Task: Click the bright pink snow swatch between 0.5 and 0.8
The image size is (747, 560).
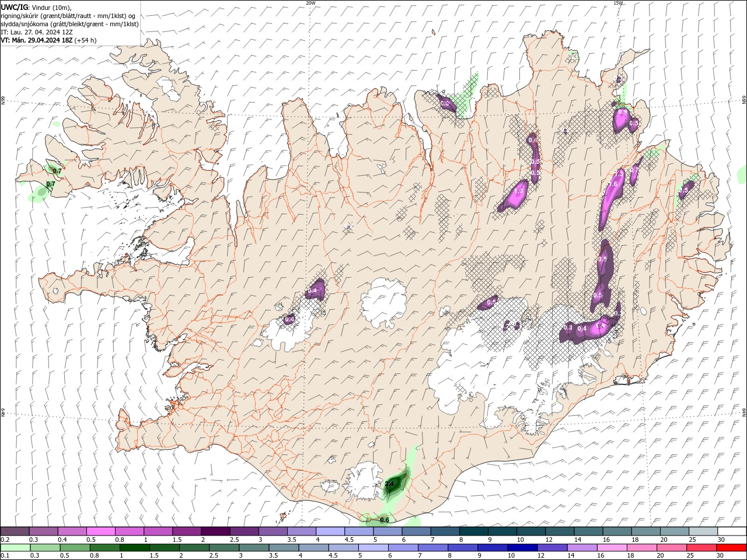Action: [100, 531]
